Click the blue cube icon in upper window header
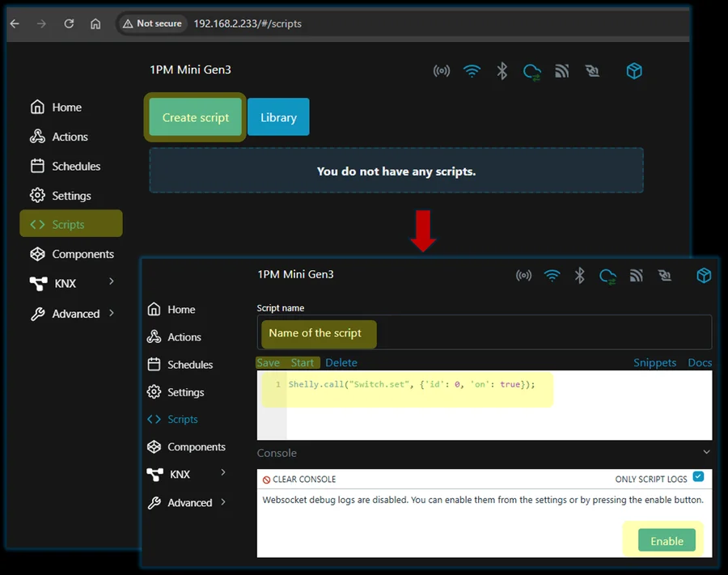The height and width of the screenshot is (575, 728). (x=634, y=71)
